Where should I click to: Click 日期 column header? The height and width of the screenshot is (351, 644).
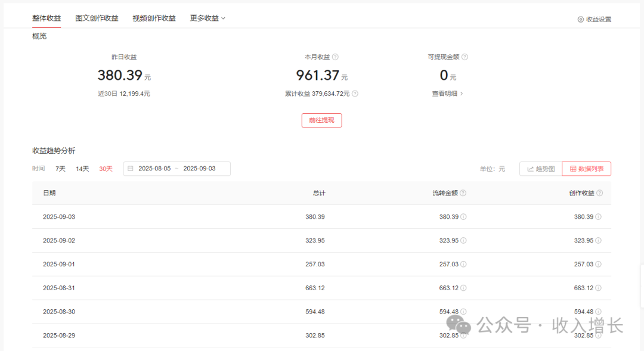[x=49, y=193]
